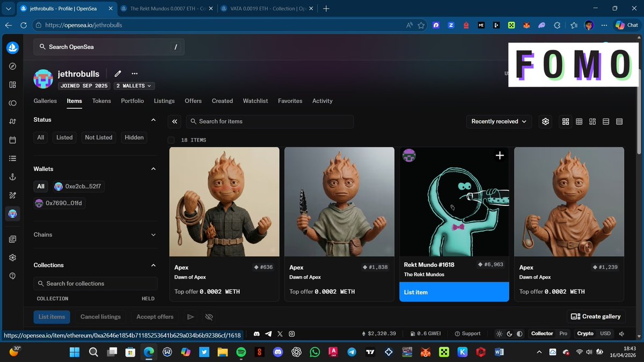Select wallet 0x7690...01fd filter

coord(60,203)
